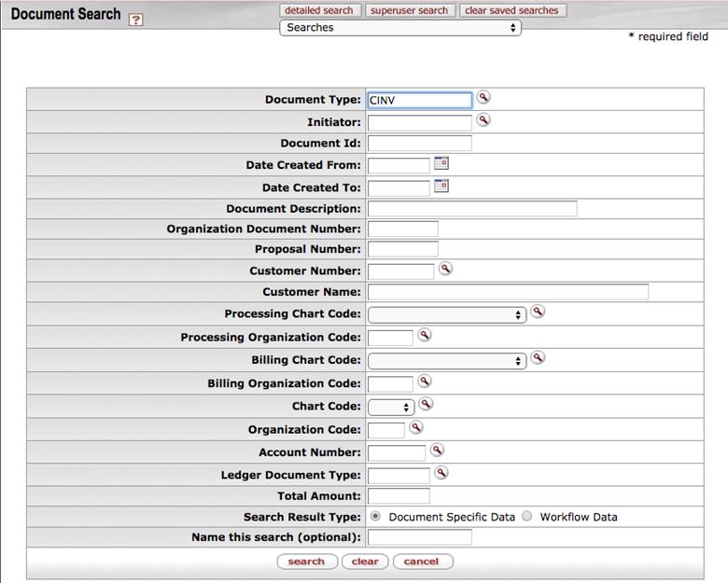This screenshot has height=583, width=728.
Task: Click the superuser search button
Action: [x=410, y=10]
